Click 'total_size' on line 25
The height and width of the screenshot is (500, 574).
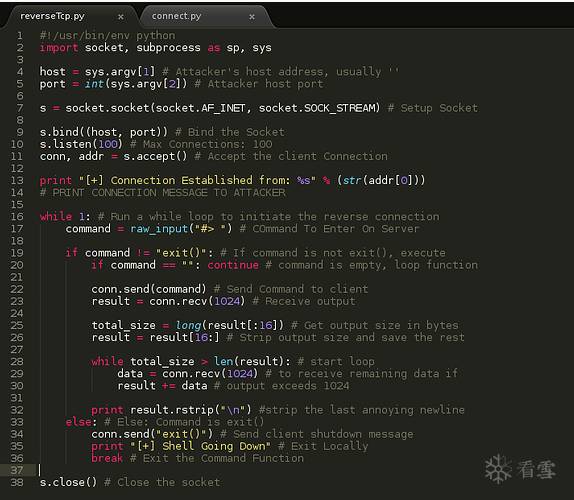pyautogui.click(x=123, y=326)
